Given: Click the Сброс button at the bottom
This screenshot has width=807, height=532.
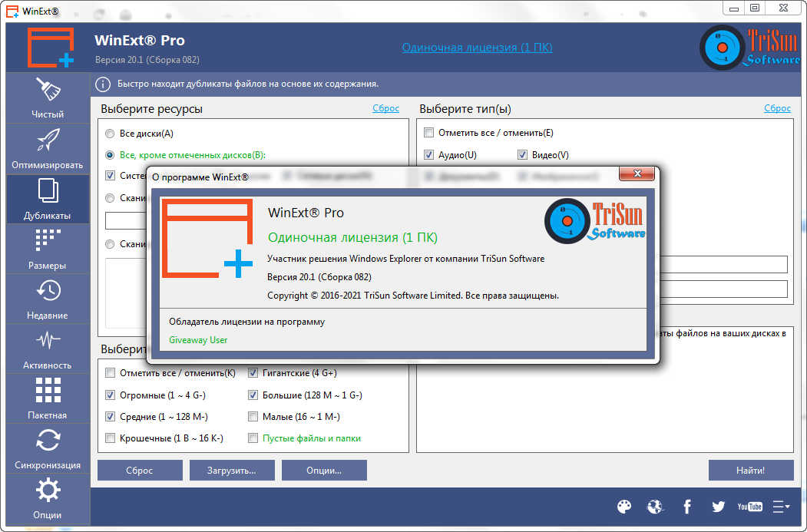Looking at the screenshot, I should (x=140, y=471).
